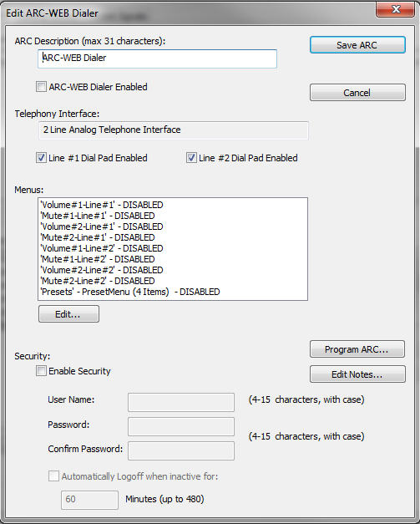Uncheck Line #1 Dial Pad Enabled

coord(41,158)
